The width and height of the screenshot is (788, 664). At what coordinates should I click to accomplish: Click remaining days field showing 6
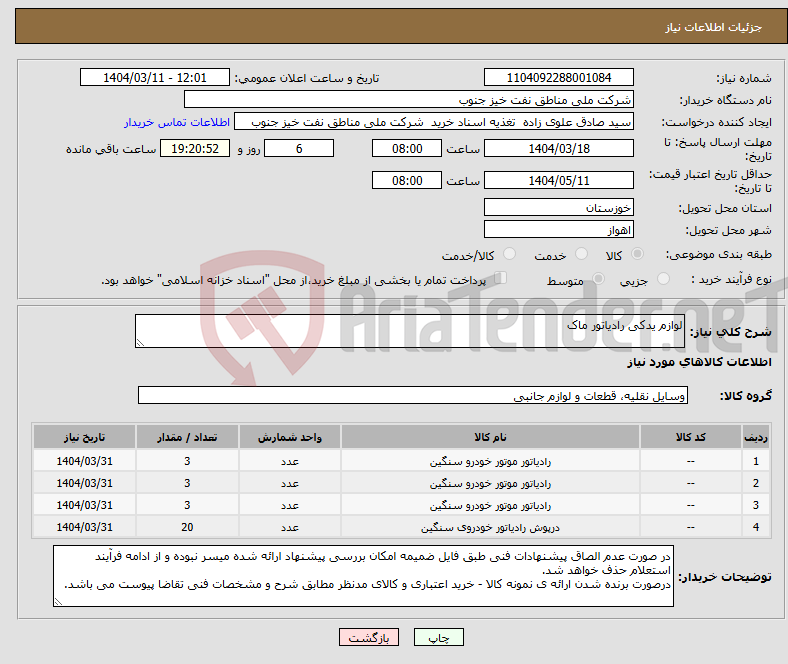pos(299,148)
